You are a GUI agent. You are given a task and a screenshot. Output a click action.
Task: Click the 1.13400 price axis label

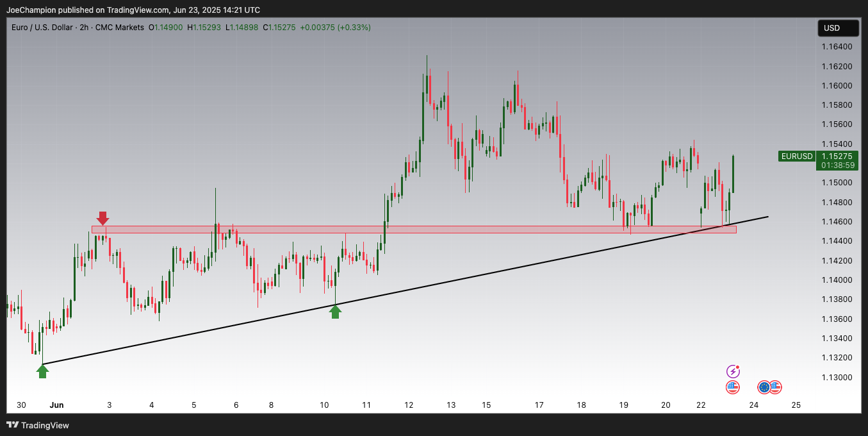click(837, 338)
